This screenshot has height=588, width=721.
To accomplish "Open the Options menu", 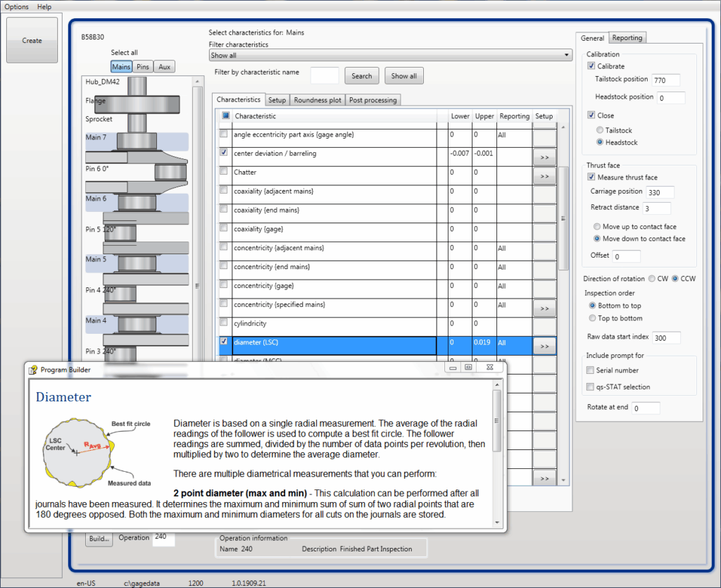I will coord(17,6).
